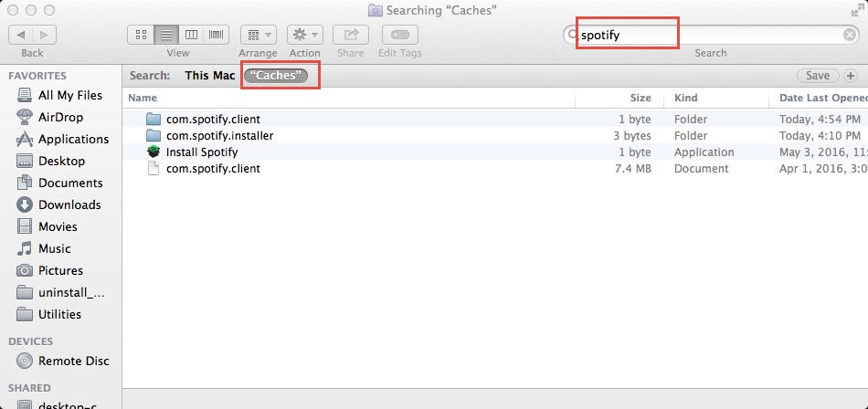The width and height of the screenshot is (868, 409).
Task: Select the com.spotify.client document file
Action: pyautogui.click(x=495, y=169)
